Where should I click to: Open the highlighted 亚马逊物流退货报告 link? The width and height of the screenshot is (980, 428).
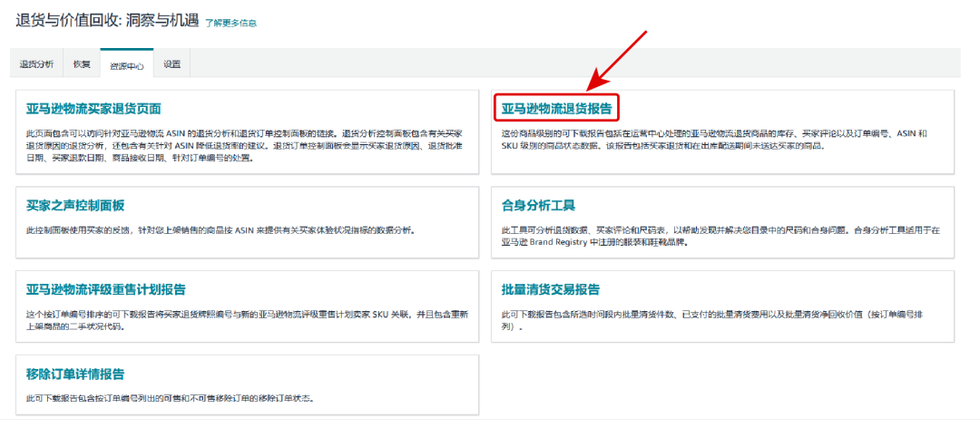(556, 109)
